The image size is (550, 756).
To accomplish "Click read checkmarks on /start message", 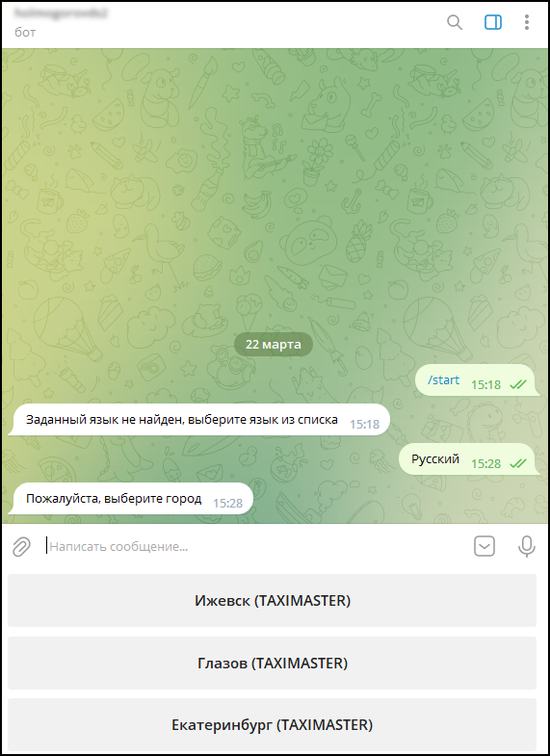I will (x=518, y=385).
